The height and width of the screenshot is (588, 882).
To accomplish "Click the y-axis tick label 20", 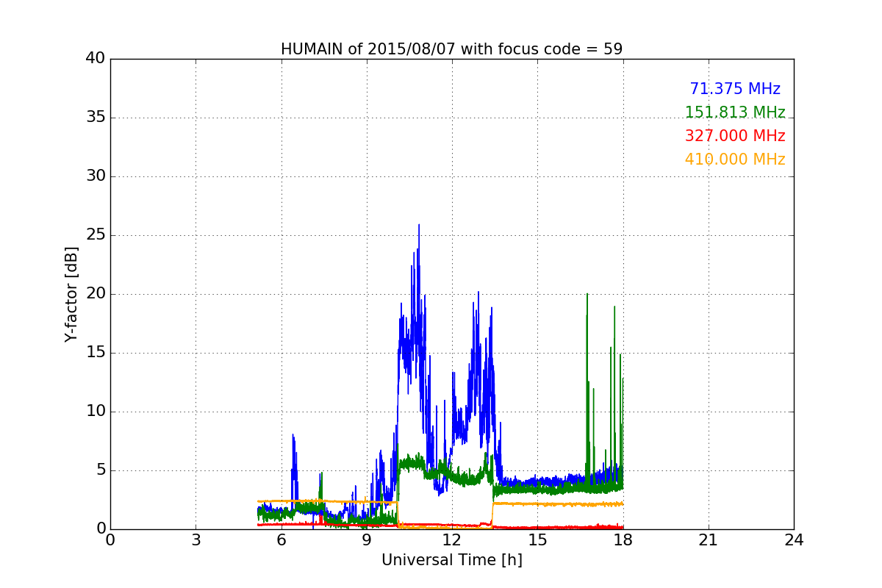I will pos(96,294).
